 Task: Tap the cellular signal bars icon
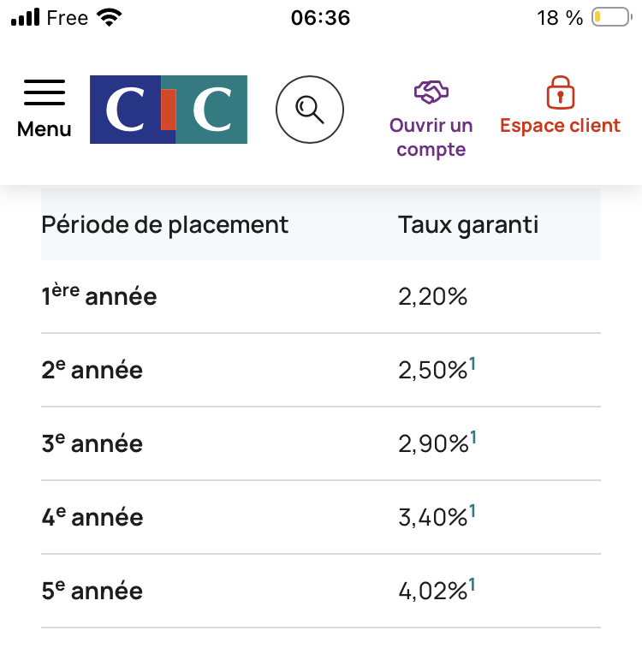click(x=26, y=18)
